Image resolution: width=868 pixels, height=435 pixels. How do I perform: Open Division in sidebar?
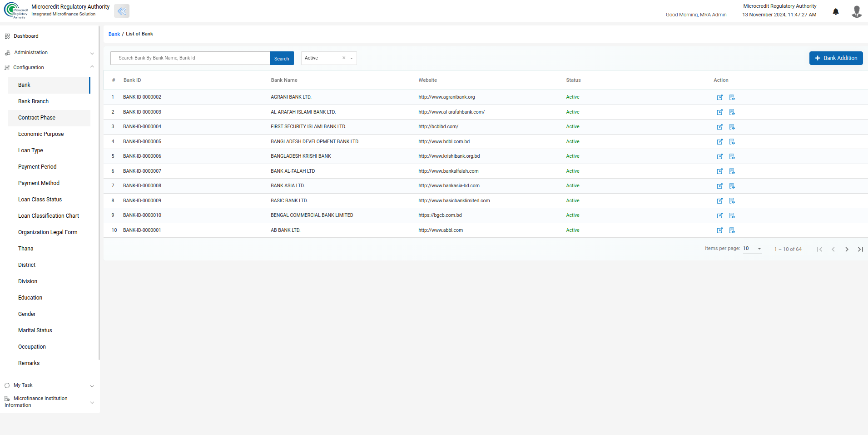coord(49,281)
